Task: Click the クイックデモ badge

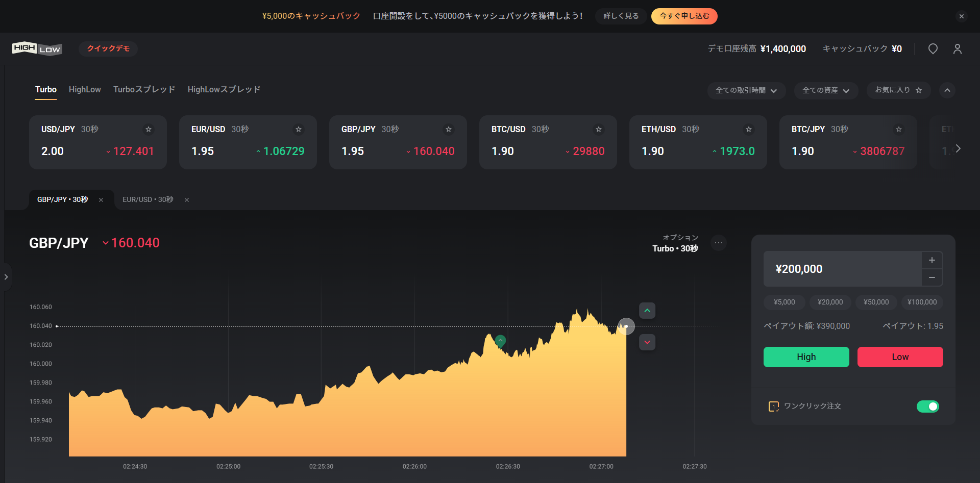Action: pyautogui.click(x=108, y=48)
